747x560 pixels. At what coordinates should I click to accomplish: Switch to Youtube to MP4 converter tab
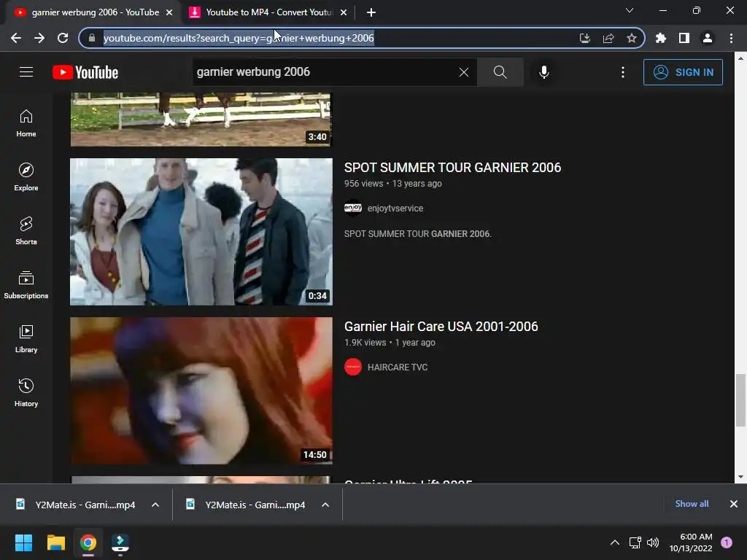click(x=267, y=12)
